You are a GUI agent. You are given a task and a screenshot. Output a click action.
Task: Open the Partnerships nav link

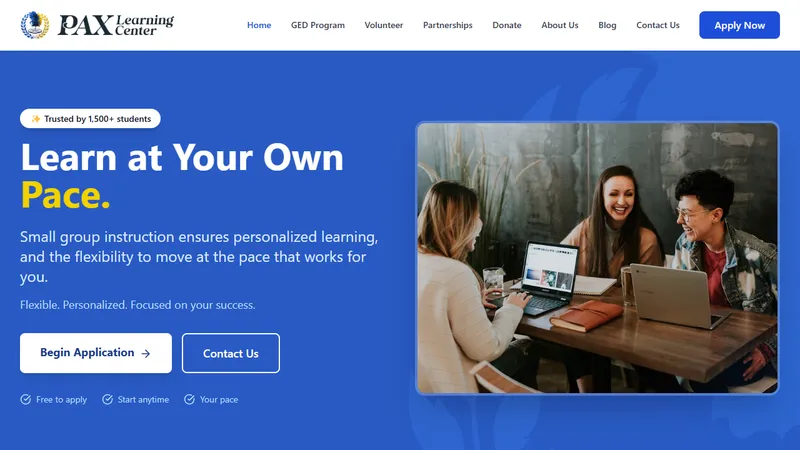pyautogui.click(x=447, y=25)
